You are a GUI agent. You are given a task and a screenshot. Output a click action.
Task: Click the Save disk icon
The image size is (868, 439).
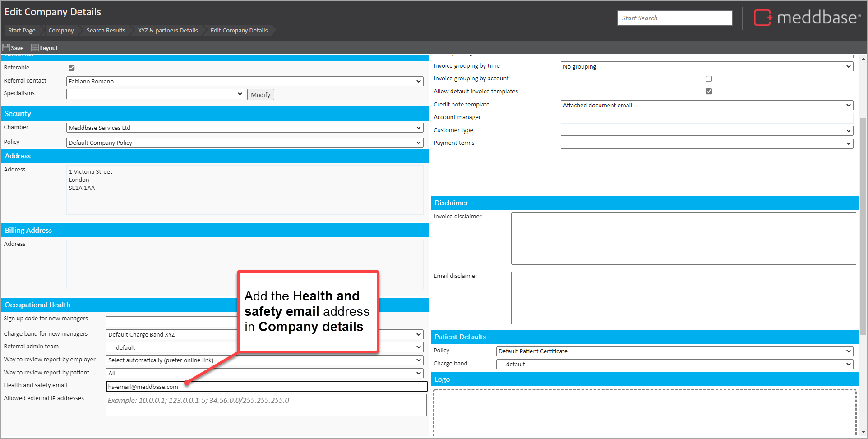pos(6,48)
